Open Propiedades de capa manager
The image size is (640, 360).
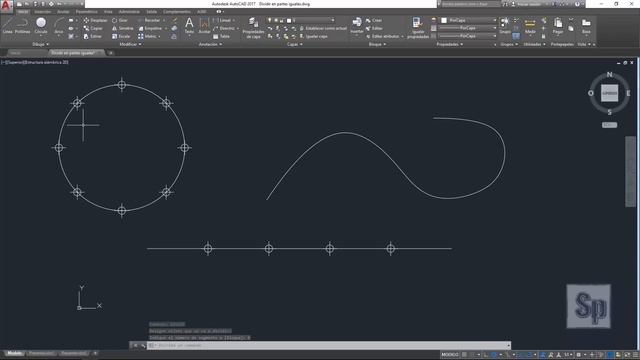(x=253, y=27)
